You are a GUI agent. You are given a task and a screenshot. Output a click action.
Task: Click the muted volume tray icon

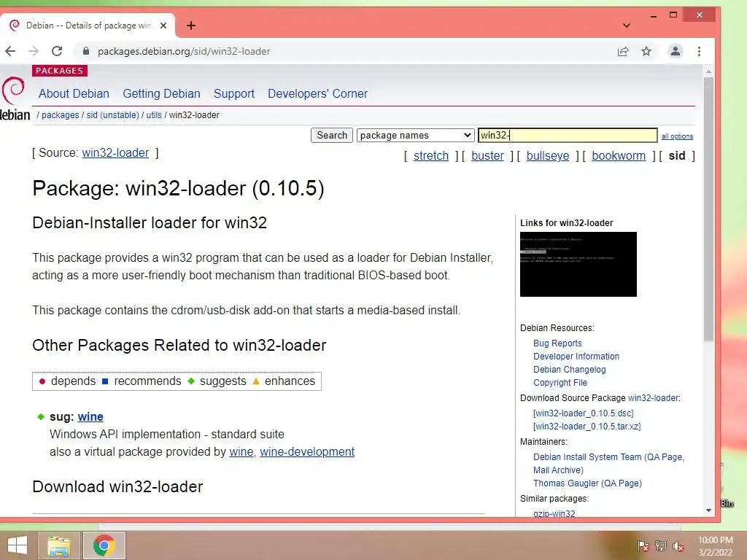[x=678, y=546]
